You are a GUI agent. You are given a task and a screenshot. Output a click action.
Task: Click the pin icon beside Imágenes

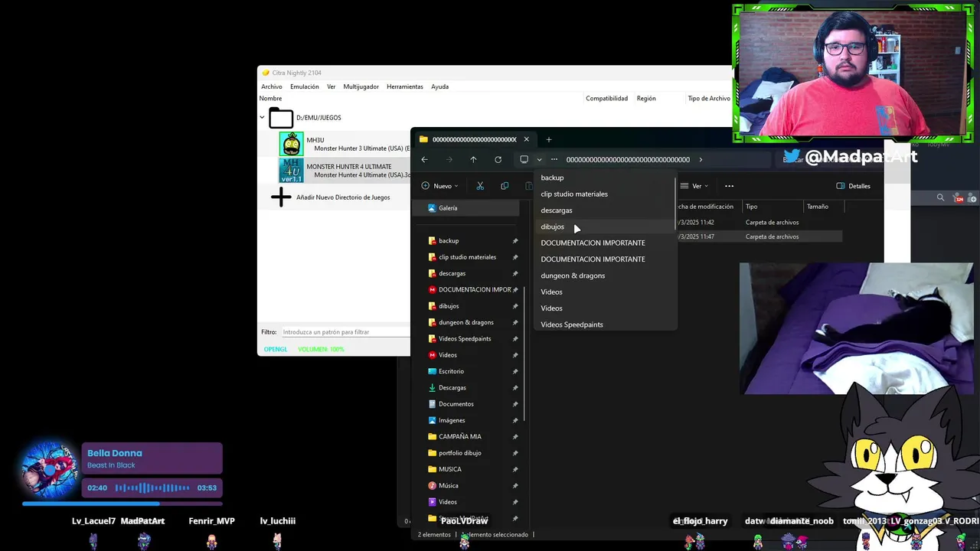(x=515, y=420)
